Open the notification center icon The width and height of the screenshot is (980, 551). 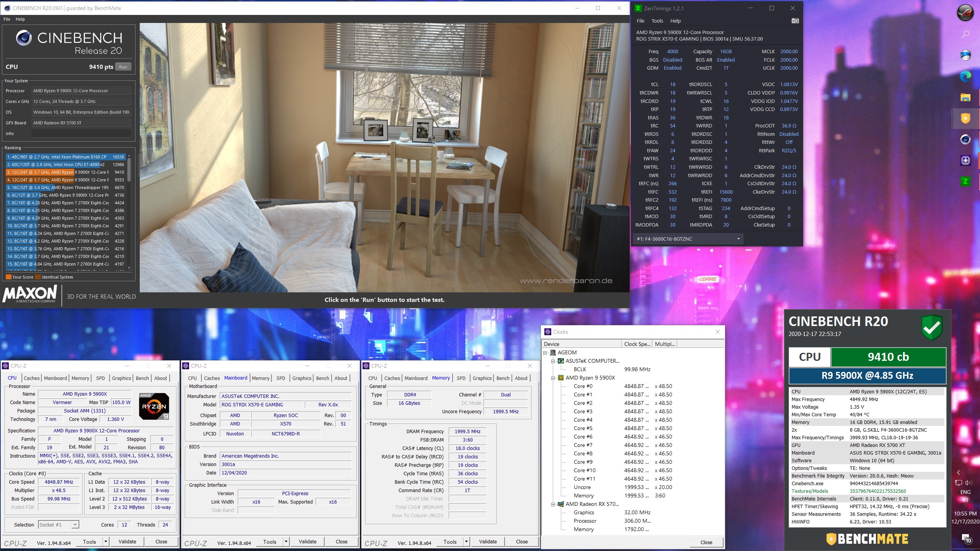point(966,539)
